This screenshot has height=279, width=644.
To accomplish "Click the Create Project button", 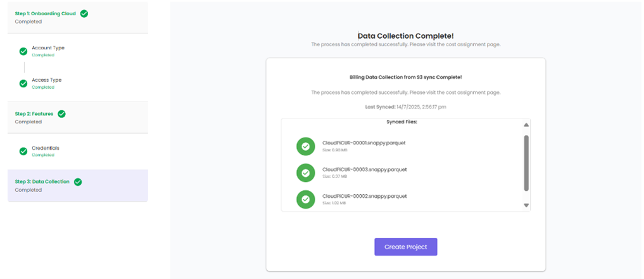I will (405, 247).
